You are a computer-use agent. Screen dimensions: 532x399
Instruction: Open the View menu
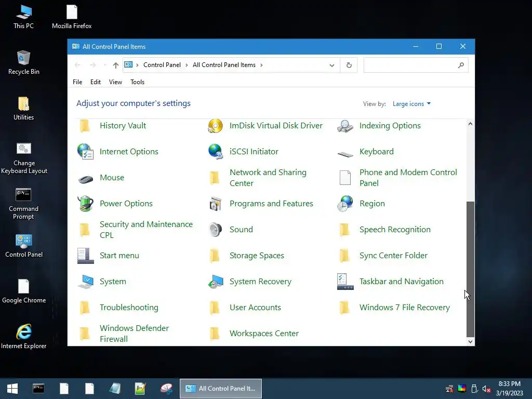[115, 82]
